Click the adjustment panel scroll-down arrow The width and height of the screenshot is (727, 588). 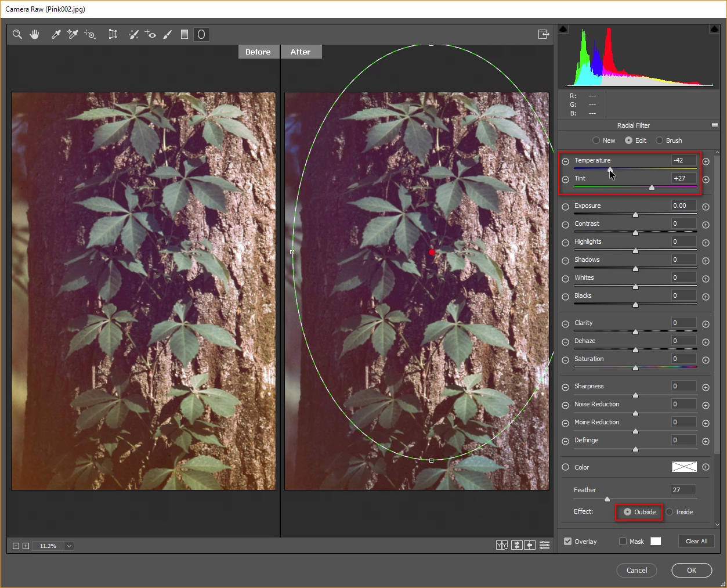tap(717, 525)
